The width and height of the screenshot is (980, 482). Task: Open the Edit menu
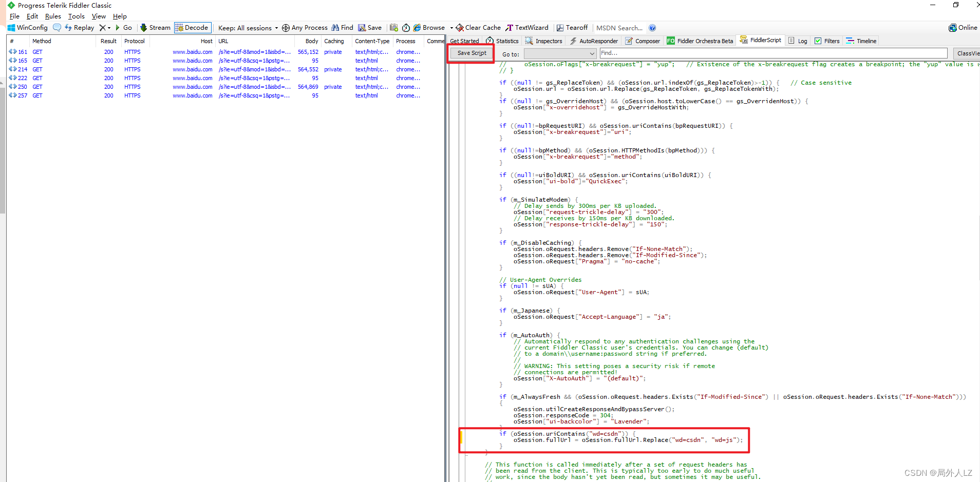32,16
